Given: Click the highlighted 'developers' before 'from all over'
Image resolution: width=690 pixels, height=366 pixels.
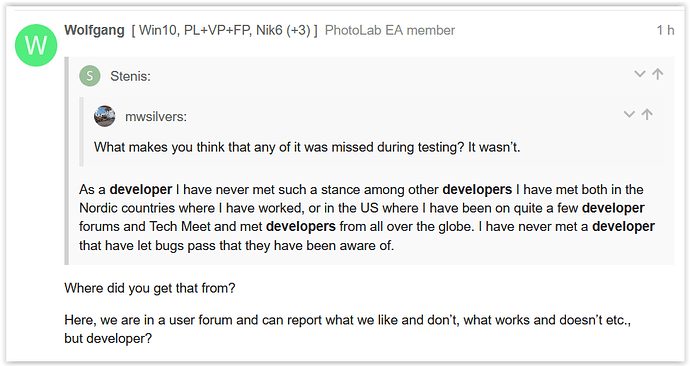Looking at the screenshot, I should pos(301,227).
